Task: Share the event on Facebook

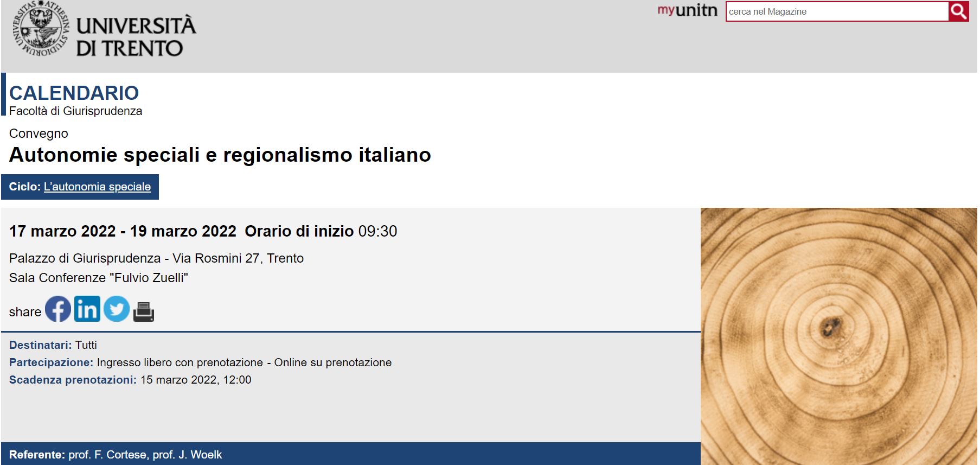Action: tap(57, 309)
